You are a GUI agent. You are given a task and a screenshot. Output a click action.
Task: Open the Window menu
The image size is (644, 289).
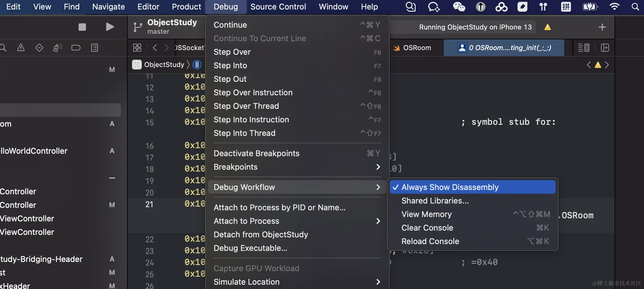point(333,7)
